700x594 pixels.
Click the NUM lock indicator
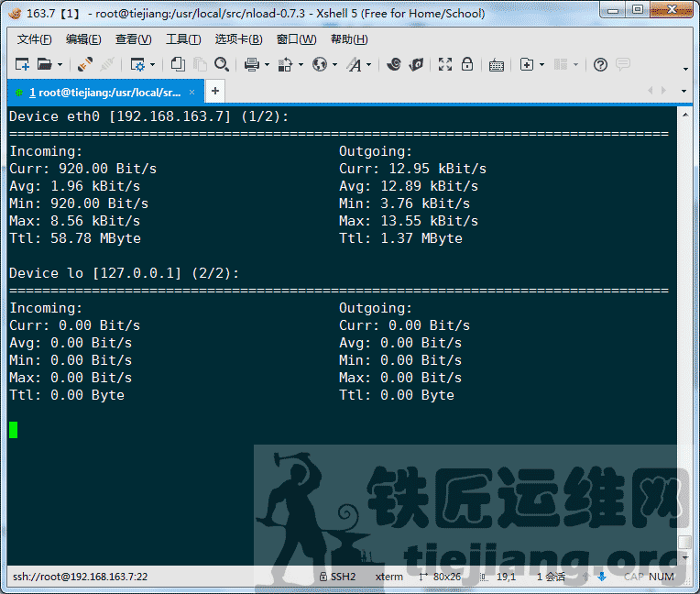(x=662, y=577)
